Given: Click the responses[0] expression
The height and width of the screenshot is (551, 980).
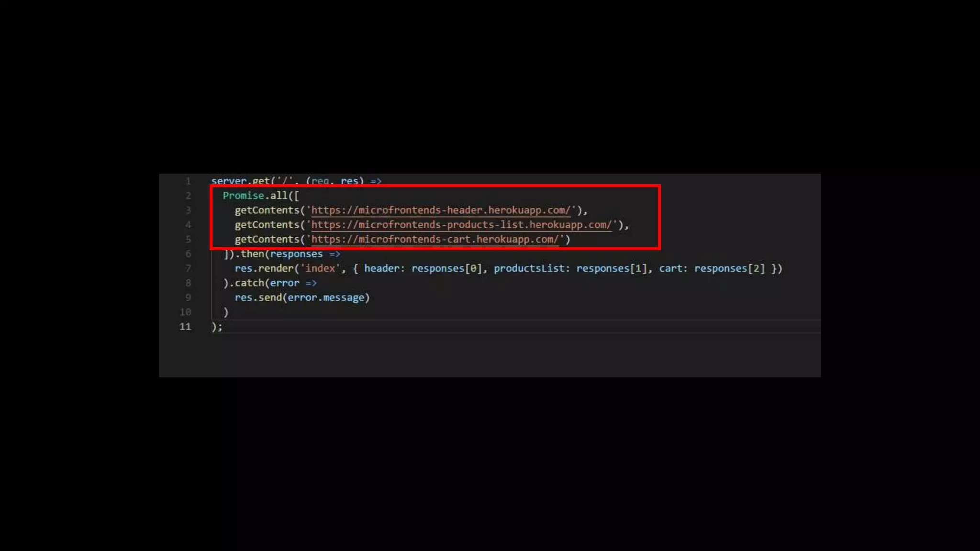Looking at the screenshot, I should [x=446, y=268].
